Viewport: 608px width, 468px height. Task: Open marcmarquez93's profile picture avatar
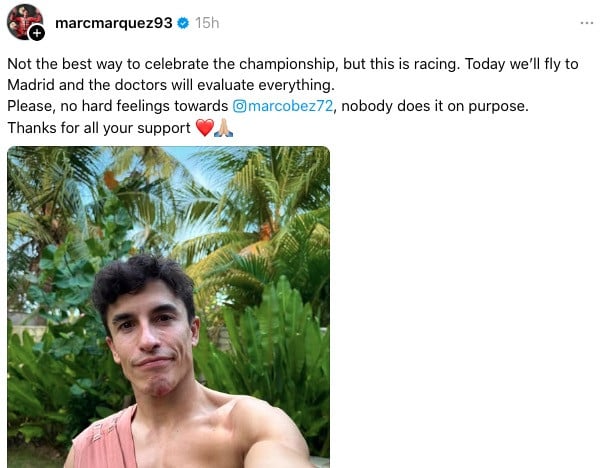(x=23, y=20)
